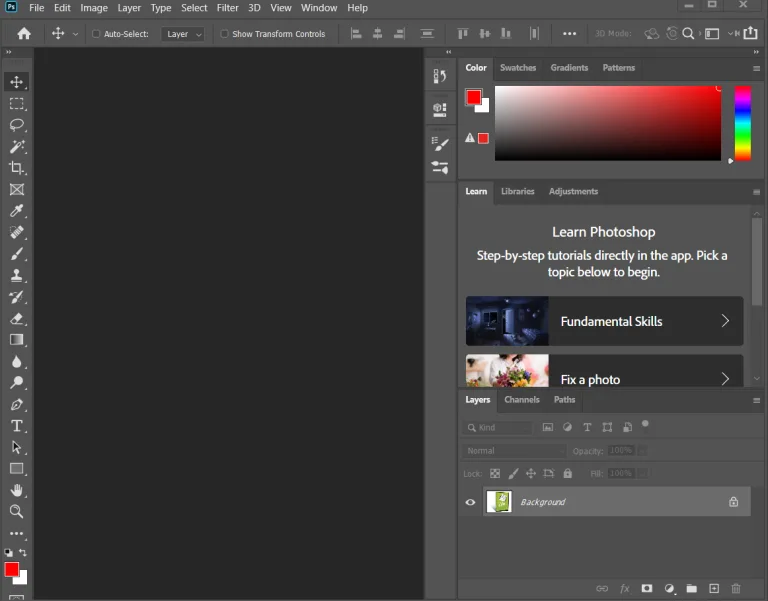Switch to the Channels tab
This screenshot has width=768, height=601.
[x=522, y=400]
